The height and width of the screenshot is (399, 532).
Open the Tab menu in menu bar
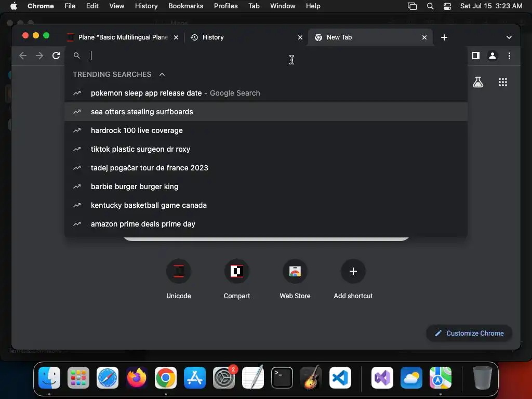(x=254, y=6)
